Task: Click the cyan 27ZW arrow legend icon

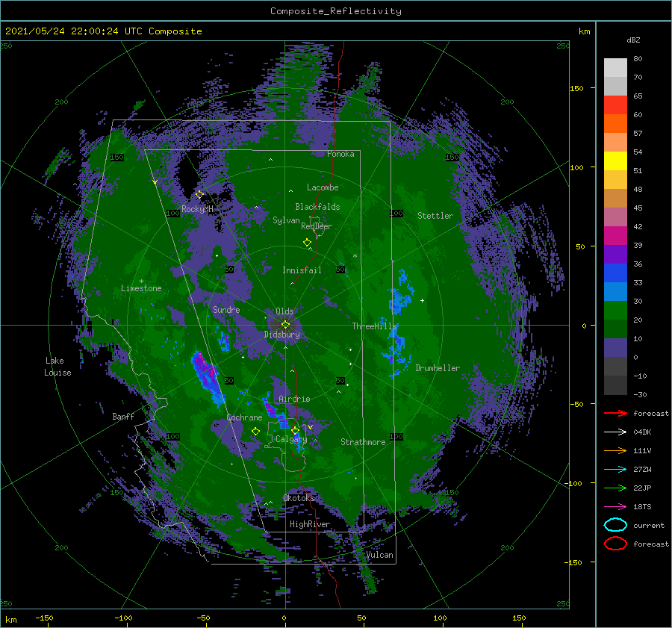Action: (x=615, y=469)
